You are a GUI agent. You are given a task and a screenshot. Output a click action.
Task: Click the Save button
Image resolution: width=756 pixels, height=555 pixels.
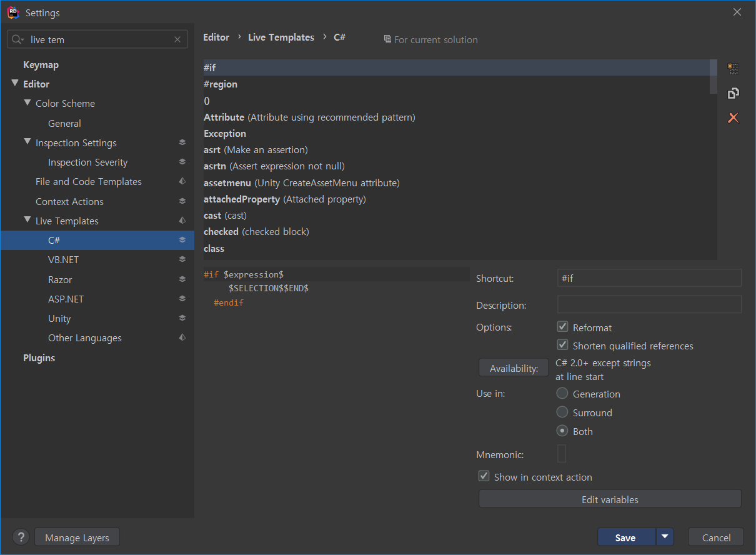(x=627, y=537)
